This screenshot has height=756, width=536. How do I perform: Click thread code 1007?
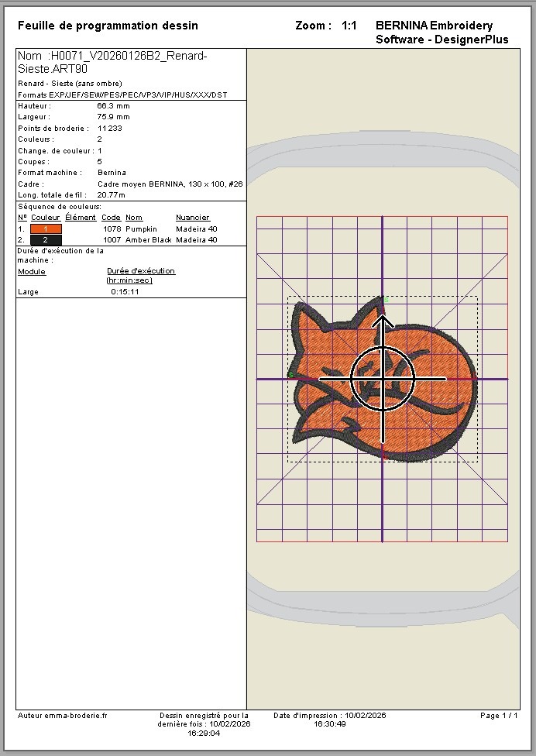click(112, 239)
